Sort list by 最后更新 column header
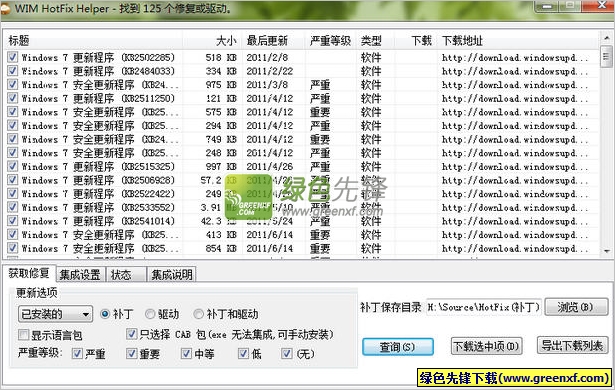 click(273, 40)
